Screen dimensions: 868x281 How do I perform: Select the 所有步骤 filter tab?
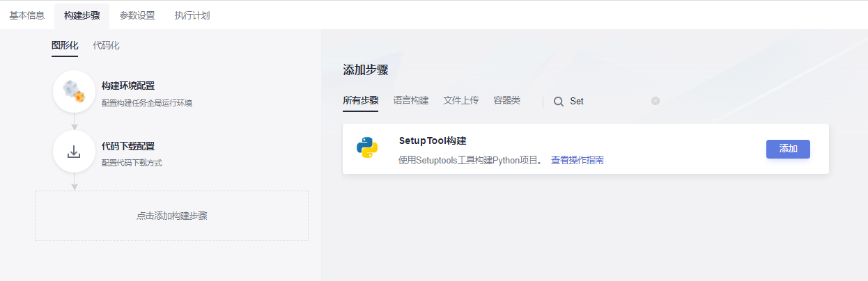click(x=361, y=101)
